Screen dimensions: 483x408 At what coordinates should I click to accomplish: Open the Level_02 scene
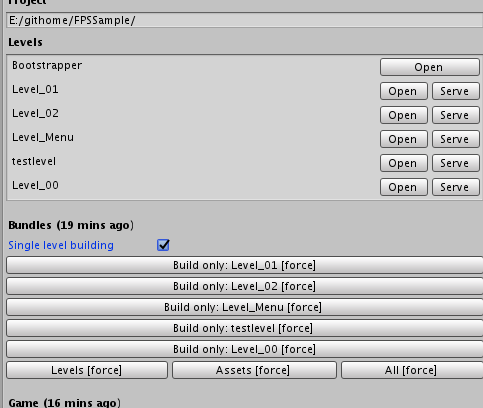[404, 115]
